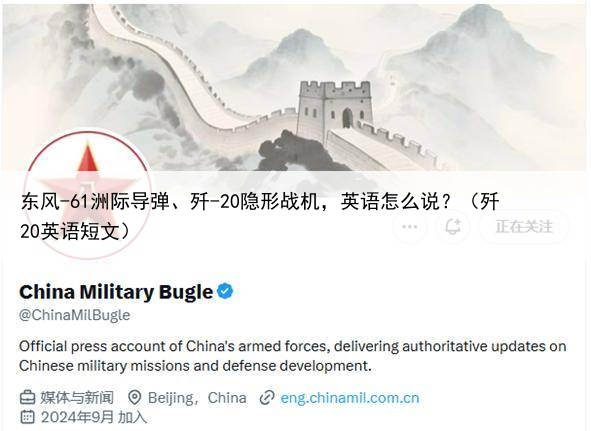Viewport: 591px width, 431px height.
Task: Open the three-dots more options menu
Action: (x=410, y=227)
